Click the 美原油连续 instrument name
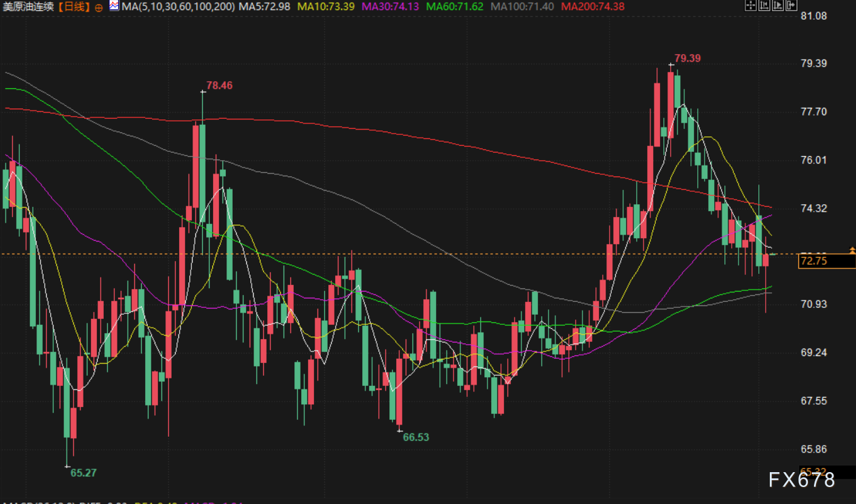This screenshot has height=504, width=856. tap(27, 7)
